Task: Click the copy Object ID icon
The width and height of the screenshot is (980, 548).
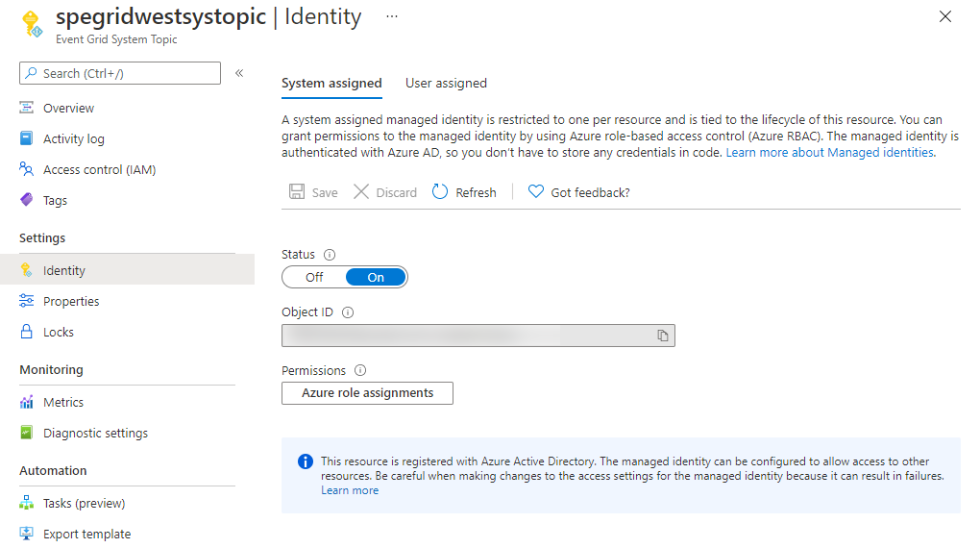Action: click(x=663, y=336)
